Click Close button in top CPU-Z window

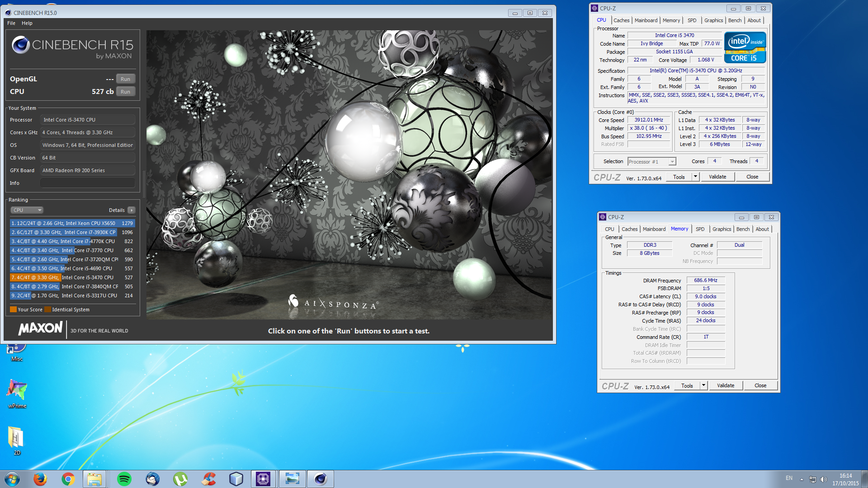pyautogui.click(x=752, y=177)
